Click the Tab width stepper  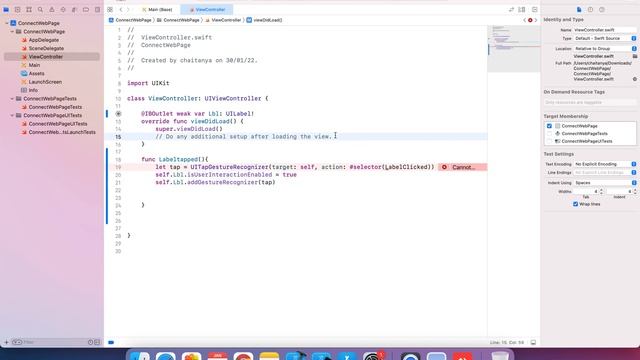coord(601,191)
